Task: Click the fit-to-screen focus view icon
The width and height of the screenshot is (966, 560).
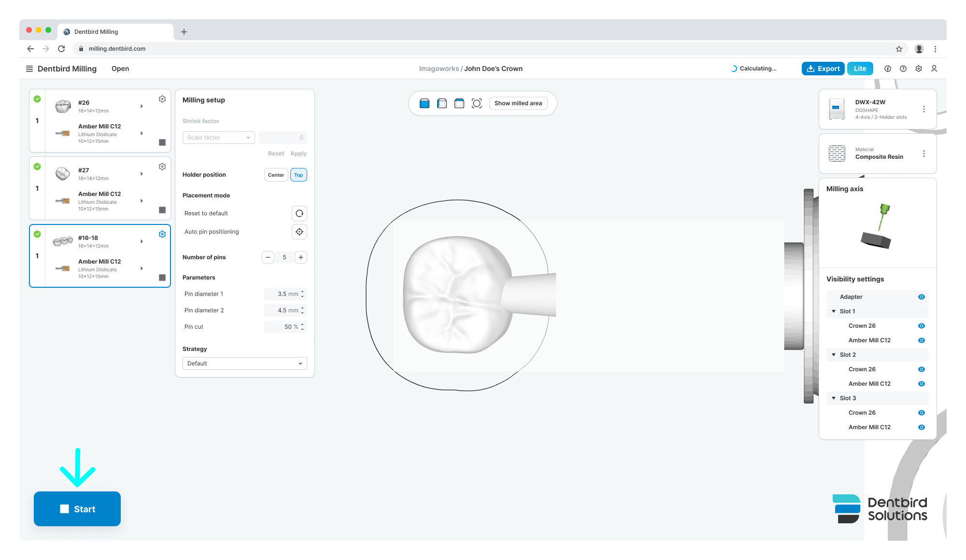Action: [477, 103]
